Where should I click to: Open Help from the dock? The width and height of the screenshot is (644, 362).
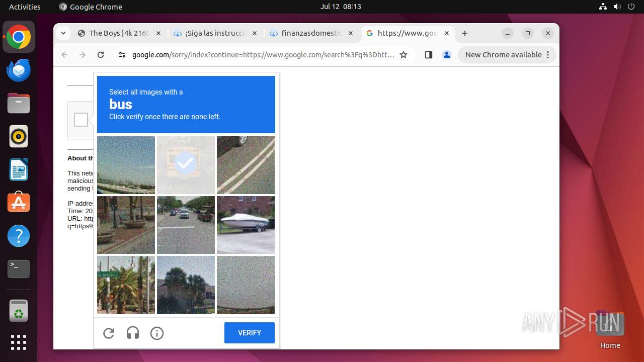click(x=19, y=236)
